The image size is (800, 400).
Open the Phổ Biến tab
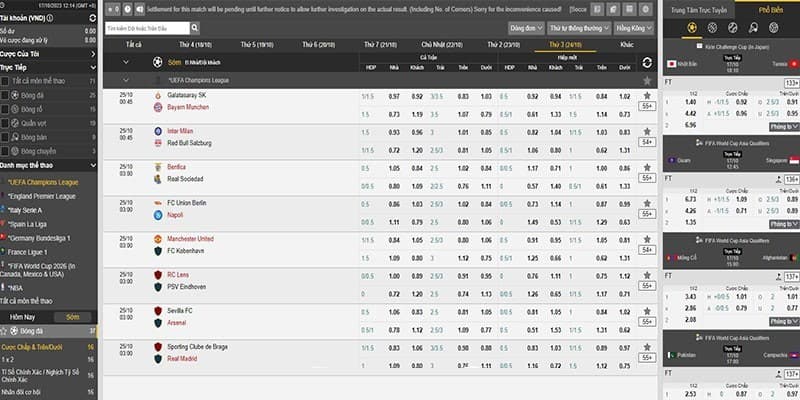point(767,10)
